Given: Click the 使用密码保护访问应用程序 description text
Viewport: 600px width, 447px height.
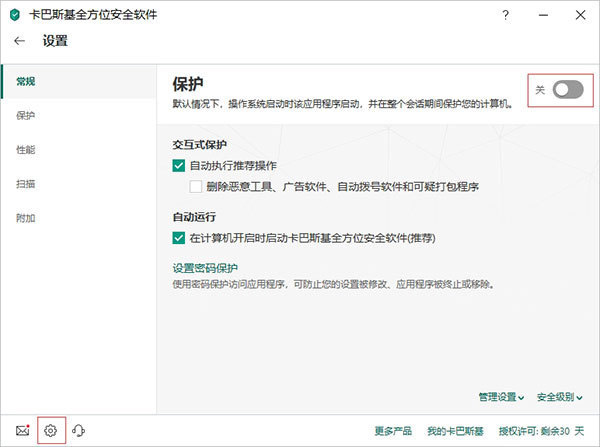Looking at the screenshot, I should click(334, 284).
